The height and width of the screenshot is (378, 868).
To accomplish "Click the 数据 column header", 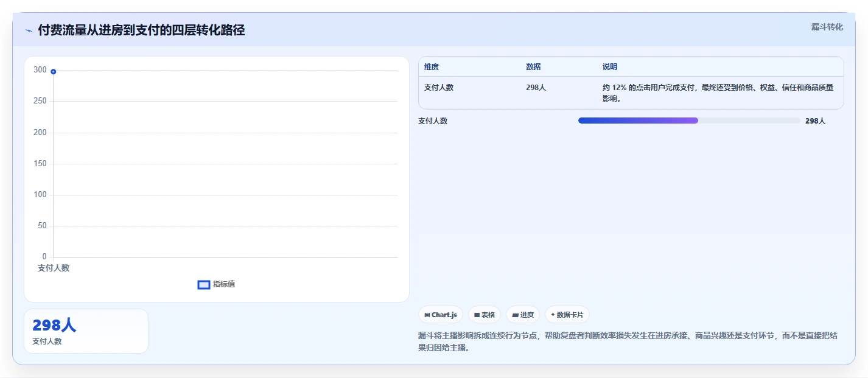I will 533,67.
